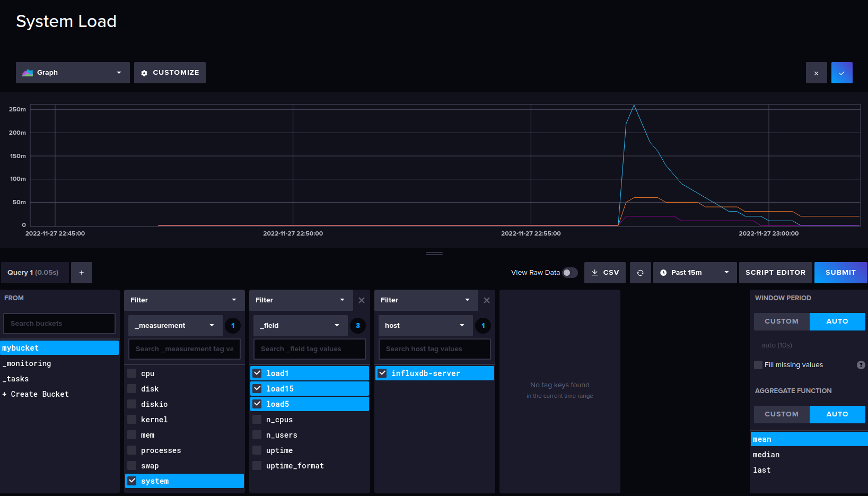868x496 pixels.
Task: Remove the _field filter with X icon
Action: pos(362,300)
